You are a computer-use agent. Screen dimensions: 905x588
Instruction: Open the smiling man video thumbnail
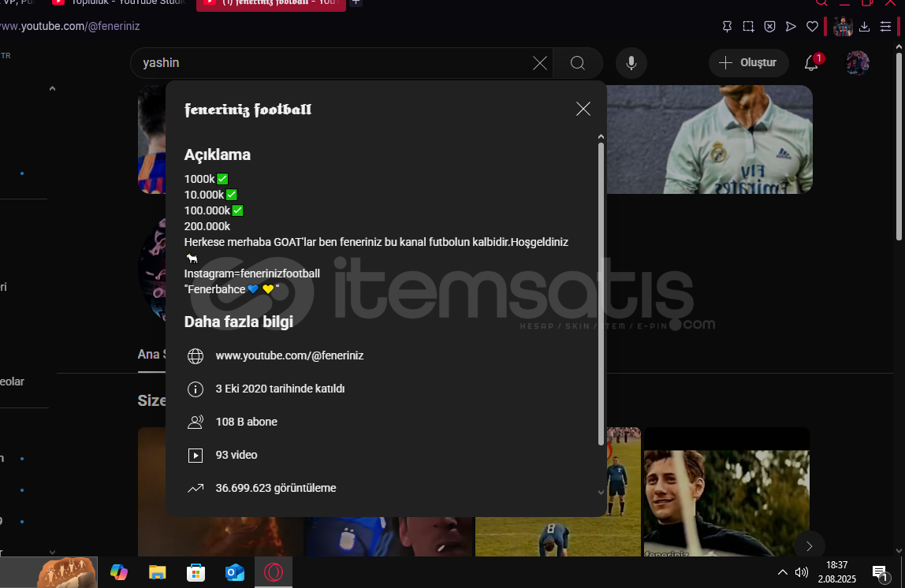[x=726, y=492]
